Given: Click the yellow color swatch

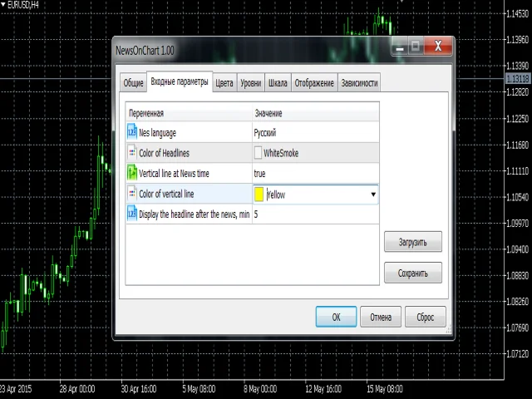Looking at the screenshot, I should (259, 195).
